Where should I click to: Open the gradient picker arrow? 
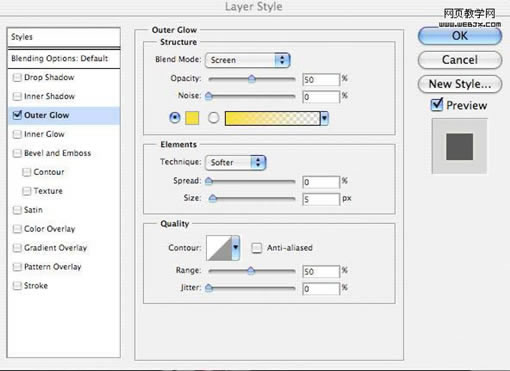(324, 118)
